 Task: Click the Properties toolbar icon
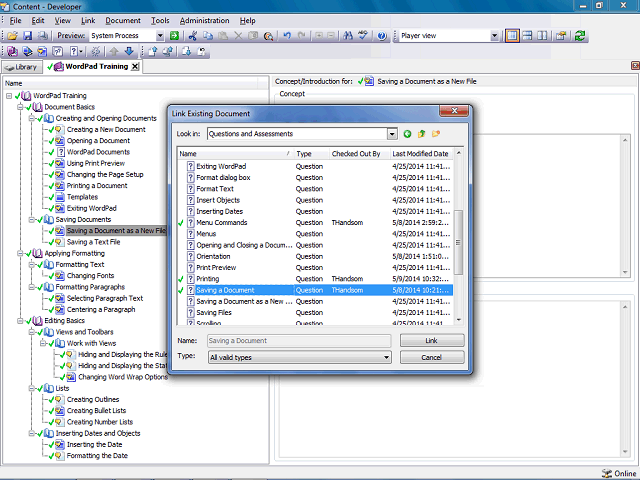[x=561, y=36]
